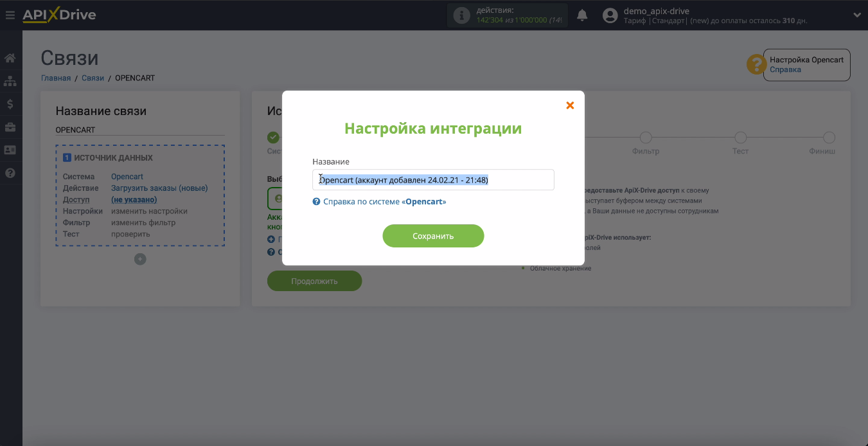Close the integration settings dialog
Viewport: 868px width, 446px height.
click(x=570, y=105)
